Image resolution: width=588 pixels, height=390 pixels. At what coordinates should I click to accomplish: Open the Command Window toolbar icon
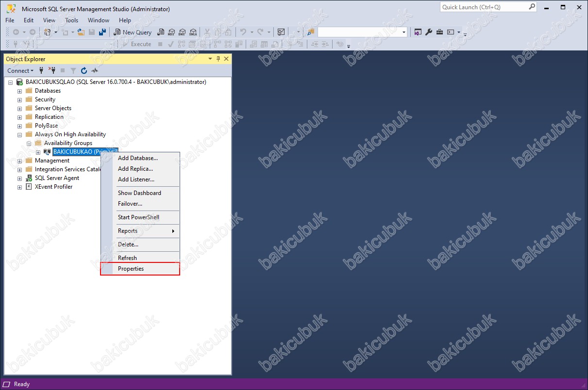click(451, 32)
